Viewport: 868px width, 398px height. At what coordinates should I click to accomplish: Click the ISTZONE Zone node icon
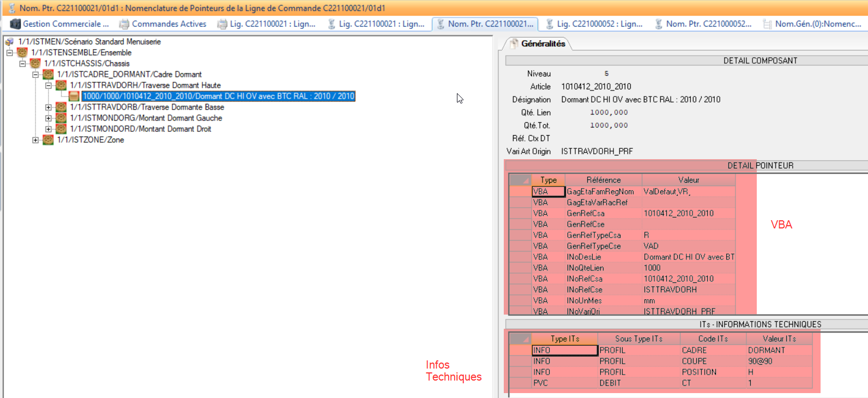tap(49, 140)
